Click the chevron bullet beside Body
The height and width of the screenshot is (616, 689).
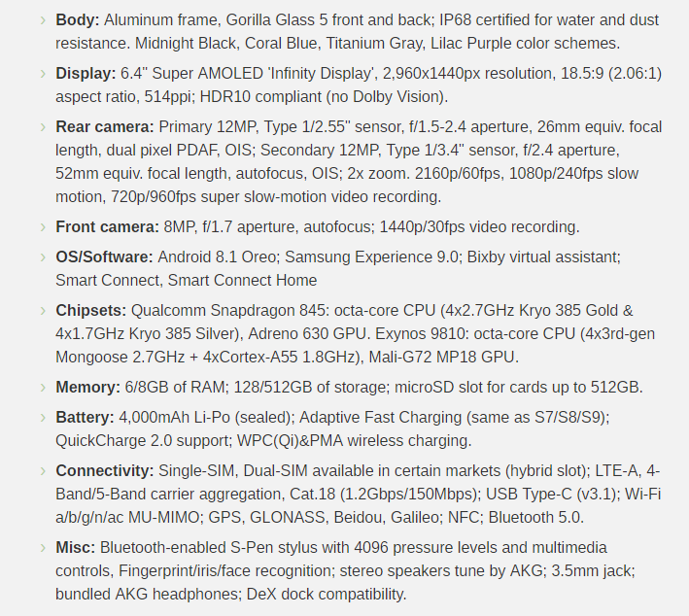(x=43, y=20)
